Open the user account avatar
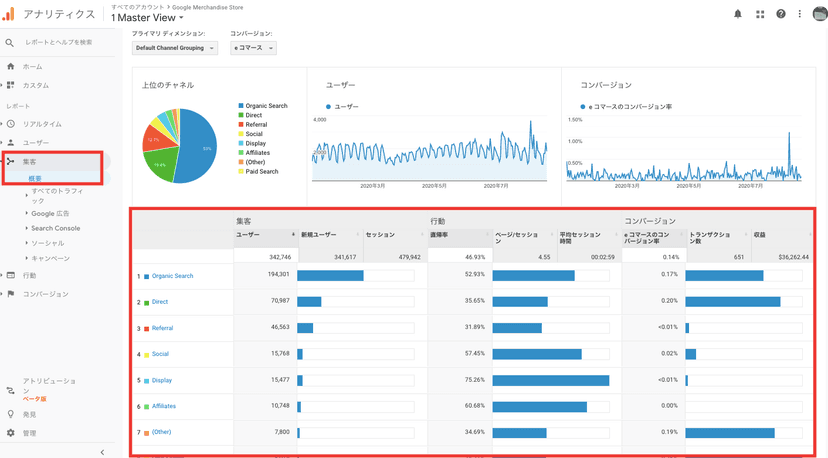Image resolution: width=828 pixels, height=458 pixels. pos(820,14)
